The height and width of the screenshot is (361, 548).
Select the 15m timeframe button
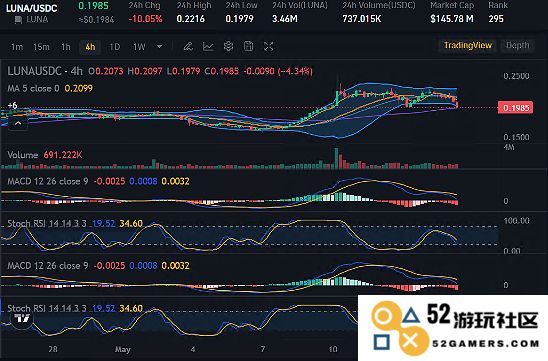[41, 47]
